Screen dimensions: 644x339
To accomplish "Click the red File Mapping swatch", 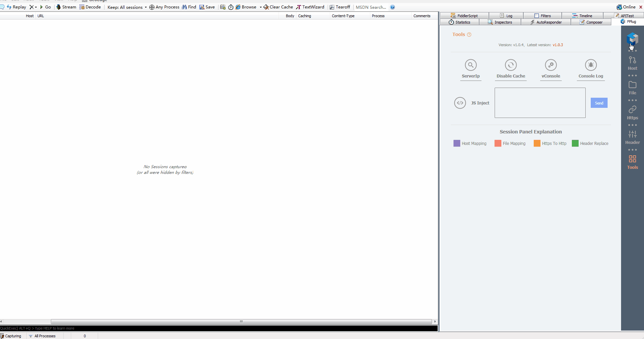I will coord(498,143).
